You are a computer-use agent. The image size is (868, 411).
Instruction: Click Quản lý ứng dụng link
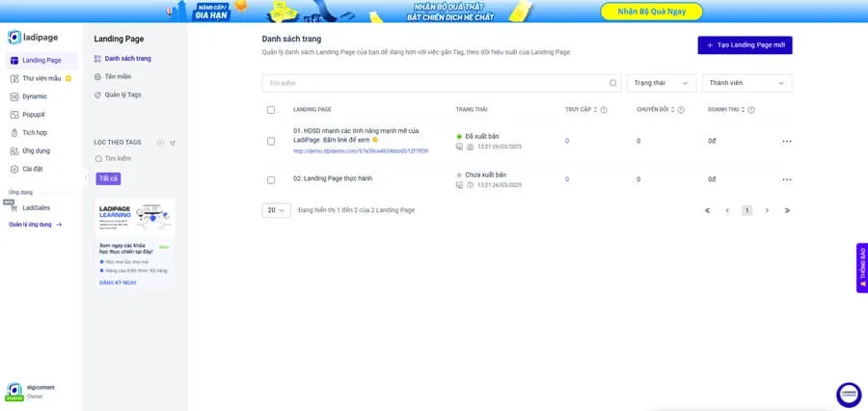pyautogui.click(x=36, y=225)
